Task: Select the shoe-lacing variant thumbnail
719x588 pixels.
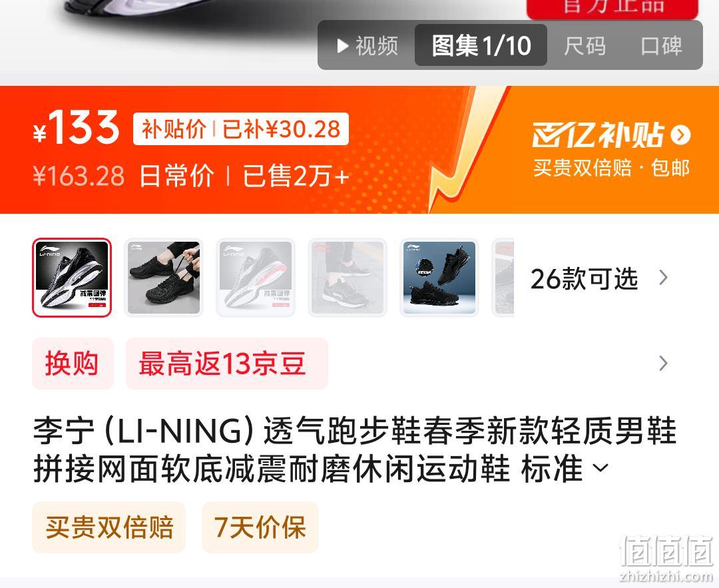Action: tap(164, 278)
